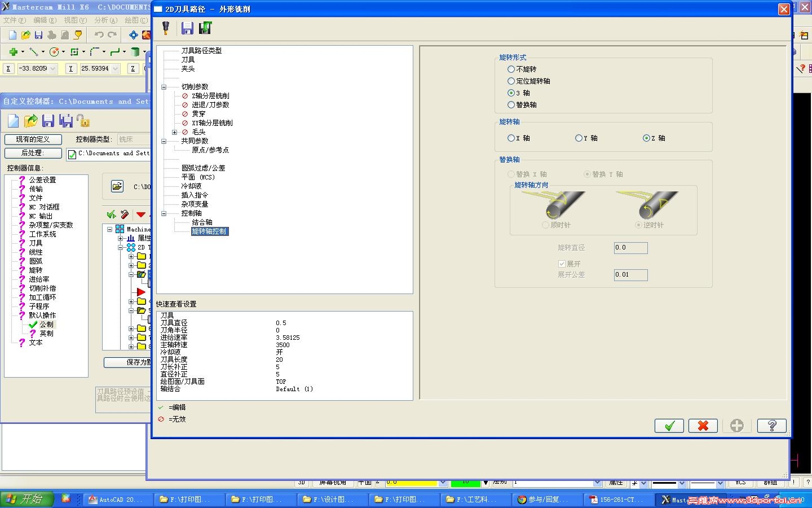
Task: Click the 开始 Start button
Action: [27, 499]
